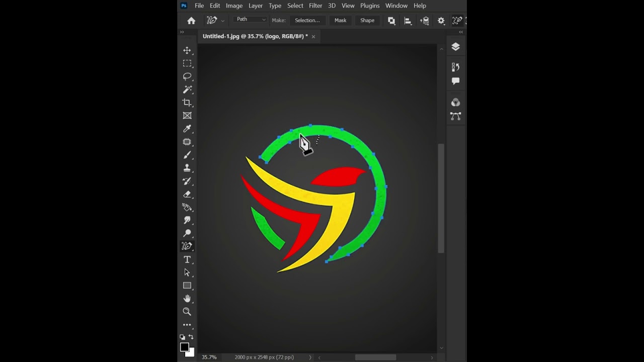Select the Hand tool
Image resolution: width=644 pixels, height=362 pixels.
coord(187,299)
